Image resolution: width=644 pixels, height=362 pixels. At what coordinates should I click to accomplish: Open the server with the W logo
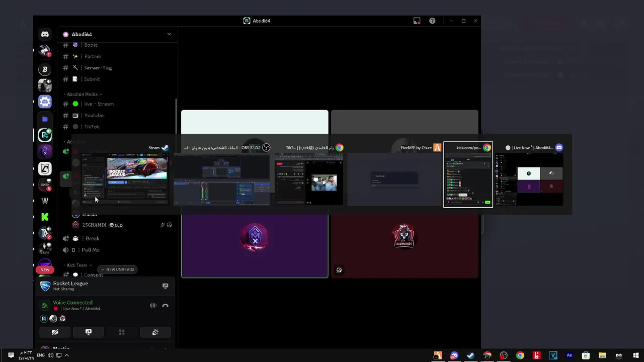(x=45, y=201)
